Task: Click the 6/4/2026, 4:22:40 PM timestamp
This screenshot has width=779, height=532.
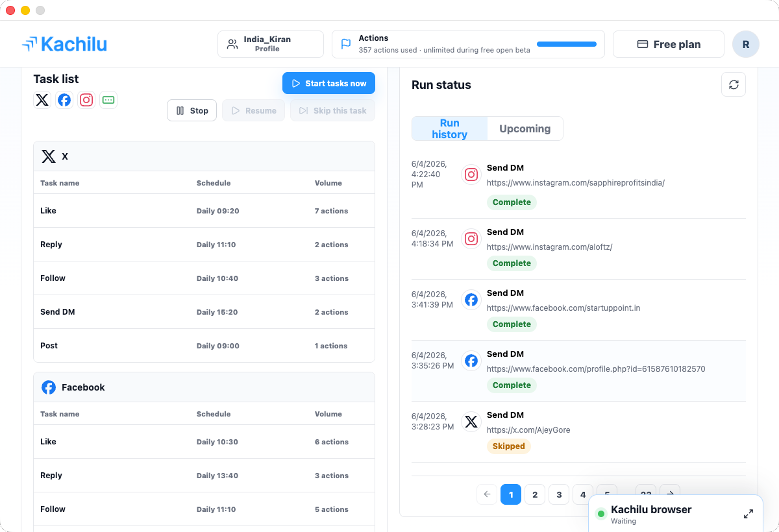Action: pyautogui.click(x=429, y=175)
